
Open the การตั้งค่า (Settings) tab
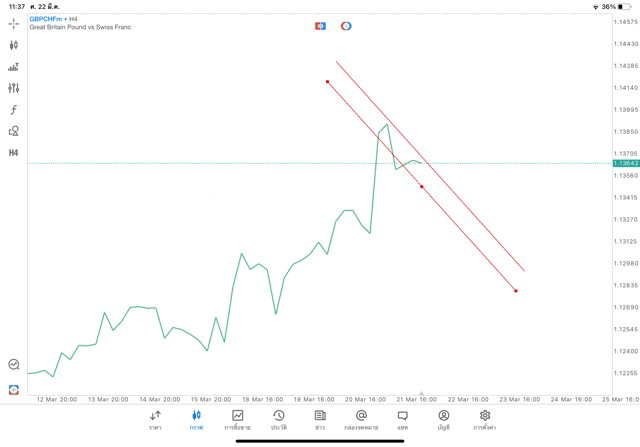pos(485,420)
